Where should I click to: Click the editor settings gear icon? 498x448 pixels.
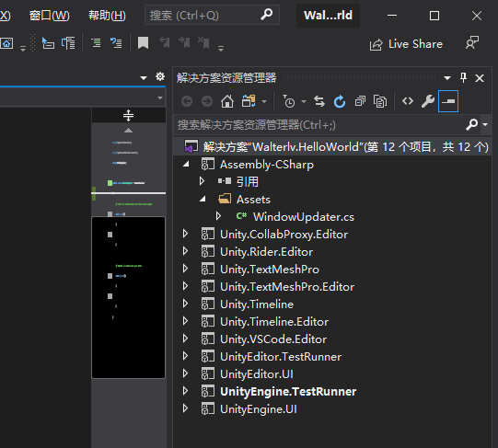[160, 77]
